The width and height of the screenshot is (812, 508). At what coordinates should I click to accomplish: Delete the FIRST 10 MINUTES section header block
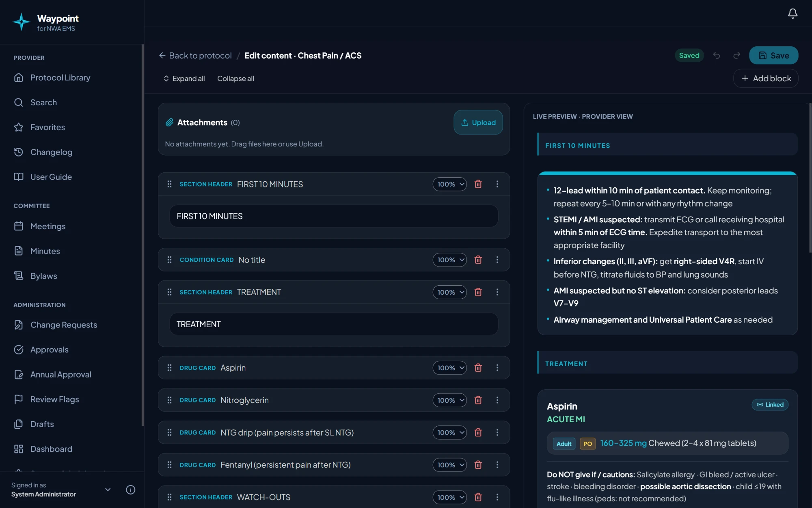(478, 184)
